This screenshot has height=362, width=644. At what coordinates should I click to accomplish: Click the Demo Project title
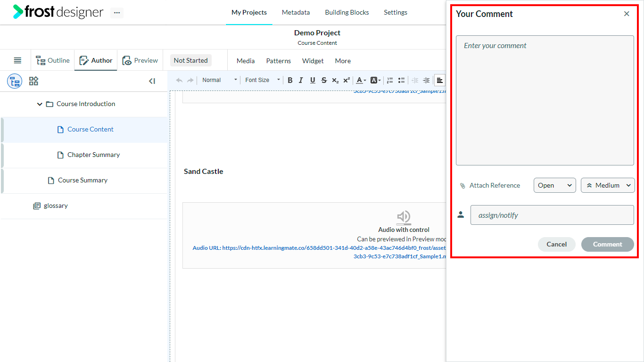click(317, 33)
